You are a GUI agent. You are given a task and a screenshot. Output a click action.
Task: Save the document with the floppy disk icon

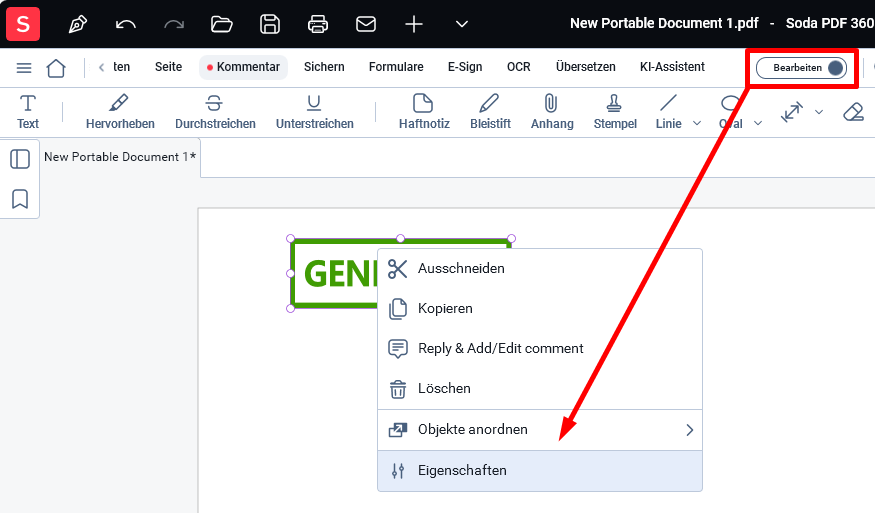270,25
